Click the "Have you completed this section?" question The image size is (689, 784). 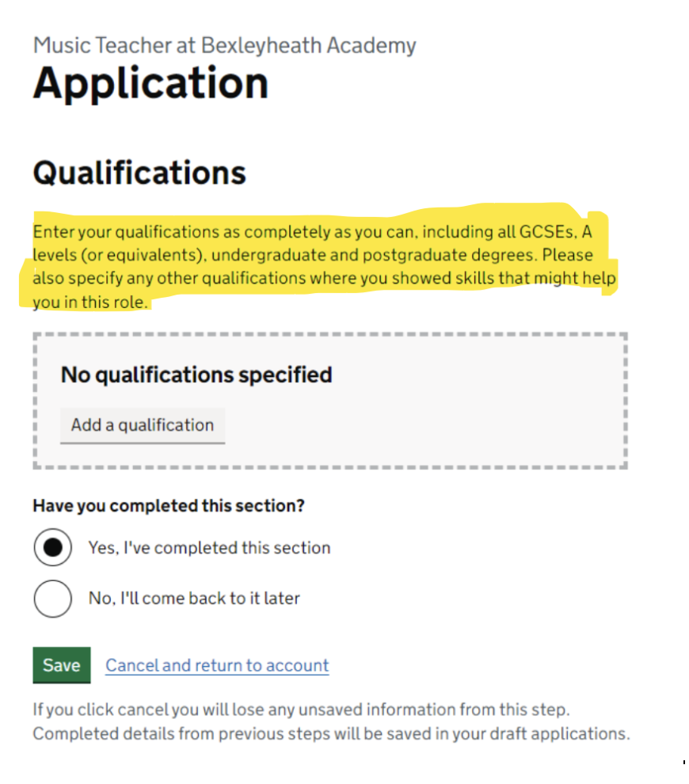tap(169, 506)
